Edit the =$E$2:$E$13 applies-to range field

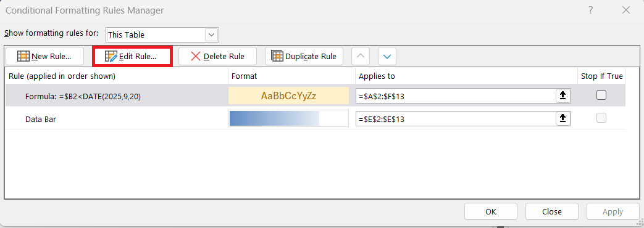456,118
